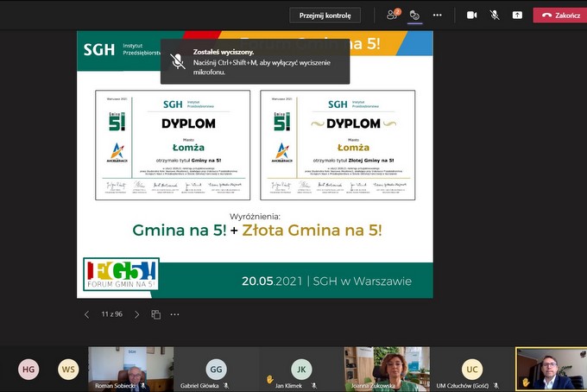Open the more actions ellipsis in top bar
Screen dimensions: 587x392
[438, 15]
